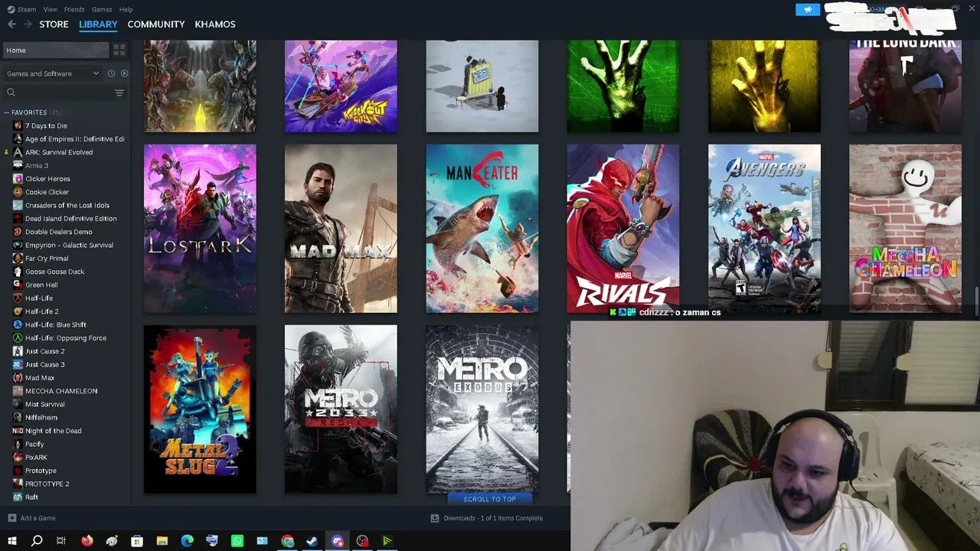This screenshot has height=551, width=980.
Task: Open the KHAMOS profile tab
Action: [215, 24]
